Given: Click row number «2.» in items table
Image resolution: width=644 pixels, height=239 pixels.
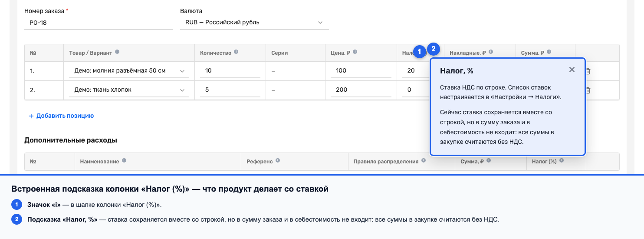Looking at the screenshot, I should (x=33, y=90).
